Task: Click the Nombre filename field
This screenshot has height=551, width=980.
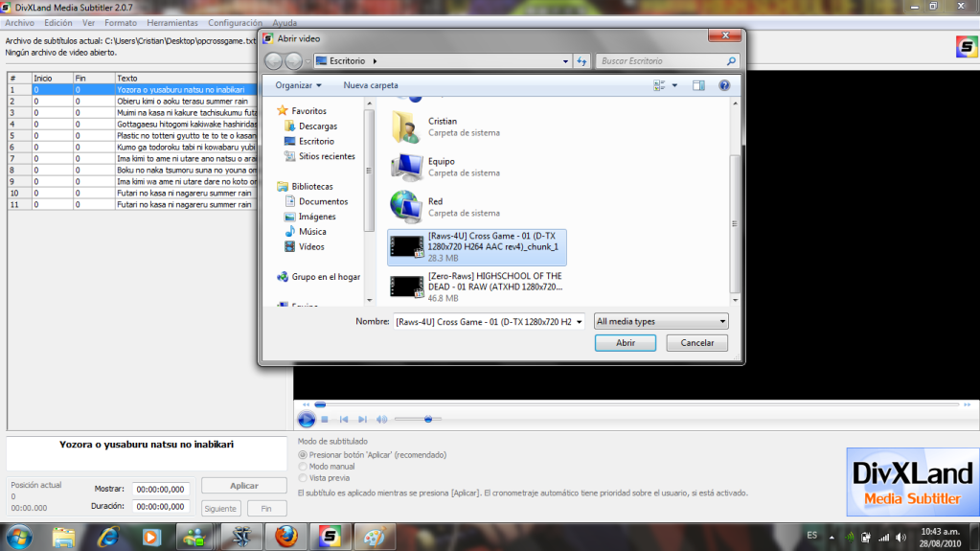Action: [483, 322]
